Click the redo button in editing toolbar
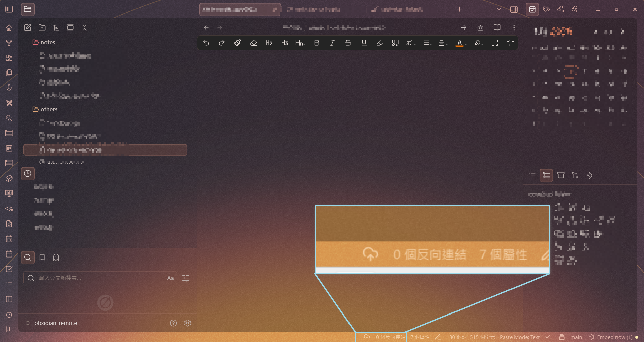 pyautogui.click(x=222, y=43)
